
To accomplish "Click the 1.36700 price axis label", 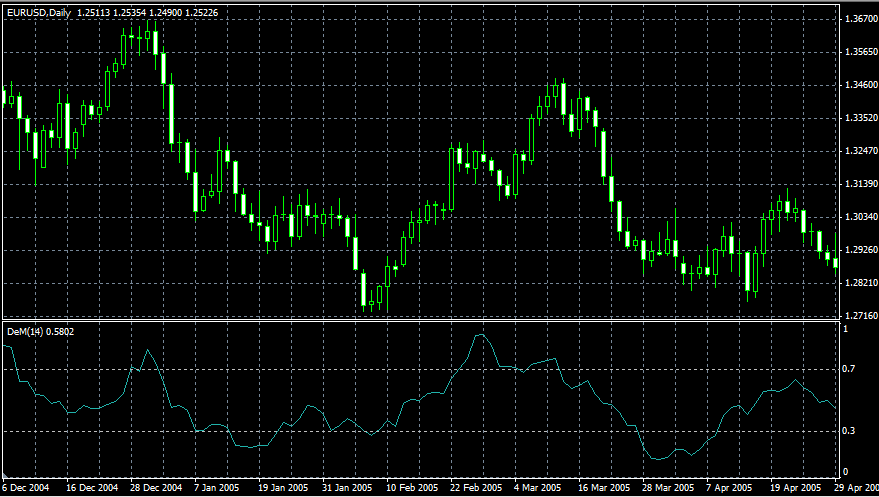I will coord(861,19).
